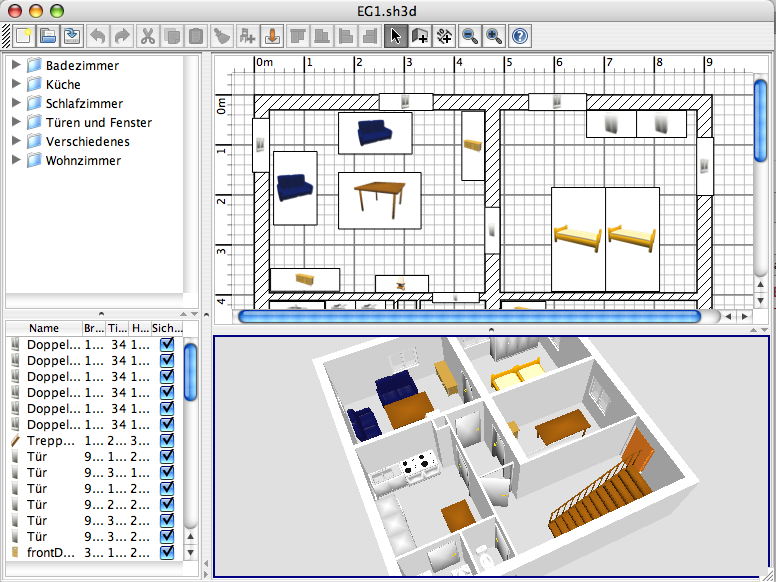Click the Zoom out magnifier icon
776x582 pixels.
470,37
